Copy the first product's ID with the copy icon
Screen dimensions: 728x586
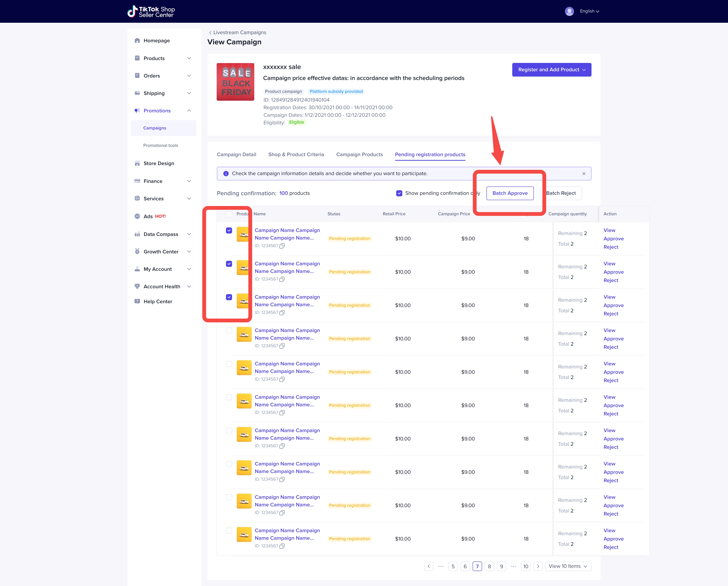[282, 246]
